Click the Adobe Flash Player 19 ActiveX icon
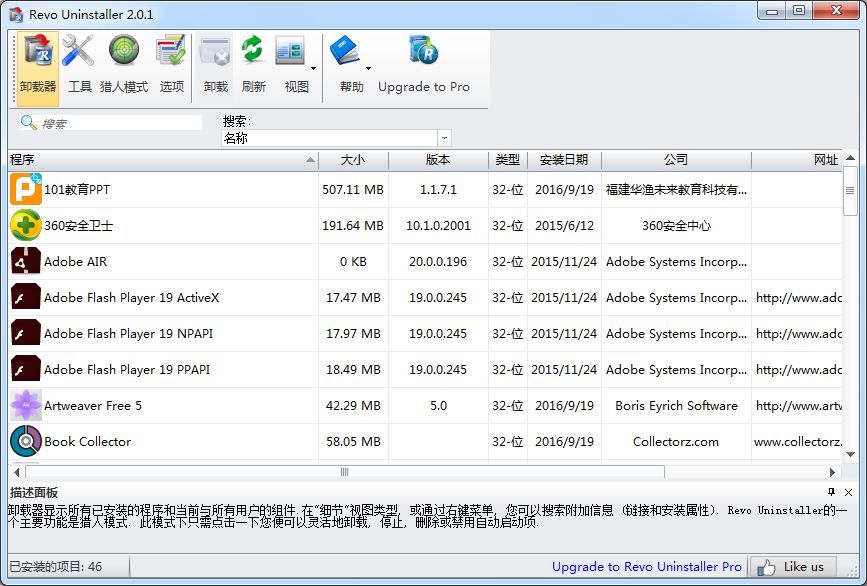 (25, 297)
